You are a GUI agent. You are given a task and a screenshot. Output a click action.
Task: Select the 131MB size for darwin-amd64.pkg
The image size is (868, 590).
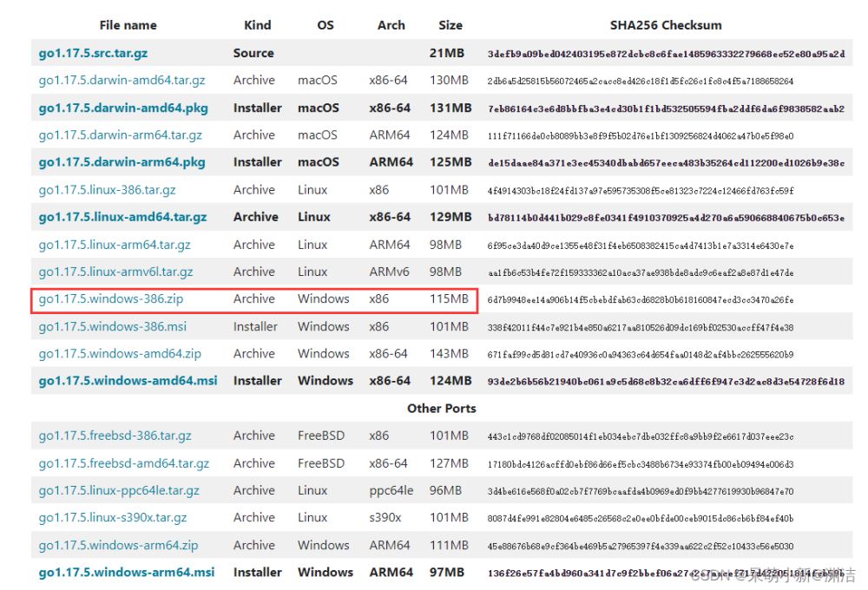coord(450,108)
